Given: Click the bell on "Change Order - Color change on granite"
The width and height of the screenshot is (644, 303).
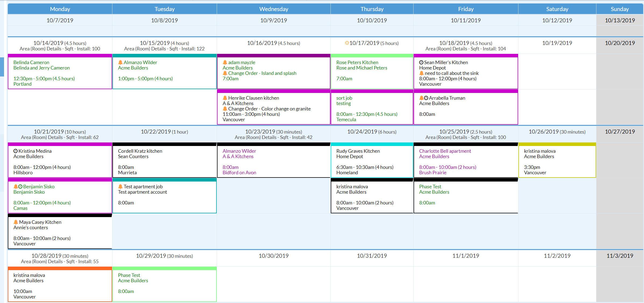Looking at the screenshot, I should 225,109.
